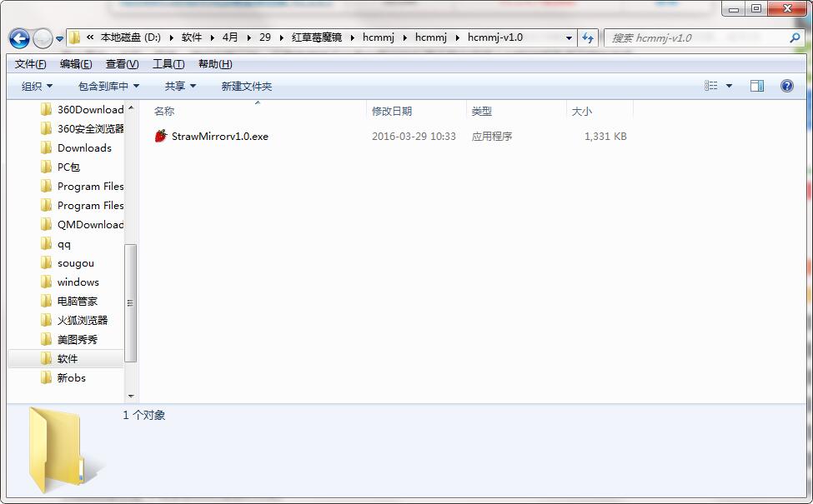Viewport: 813px width, 504px height.
Task: Click 软件 in the address path
Action: pyautogui.click(x=192, y=37)
